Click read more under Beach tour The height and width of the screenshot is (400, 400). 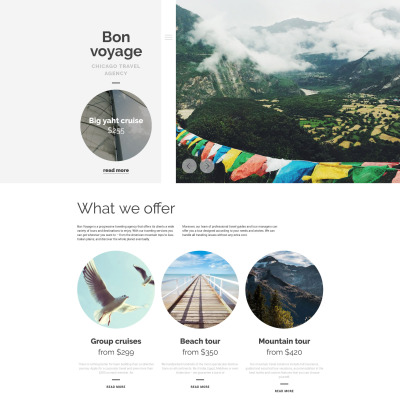[200, 387]
